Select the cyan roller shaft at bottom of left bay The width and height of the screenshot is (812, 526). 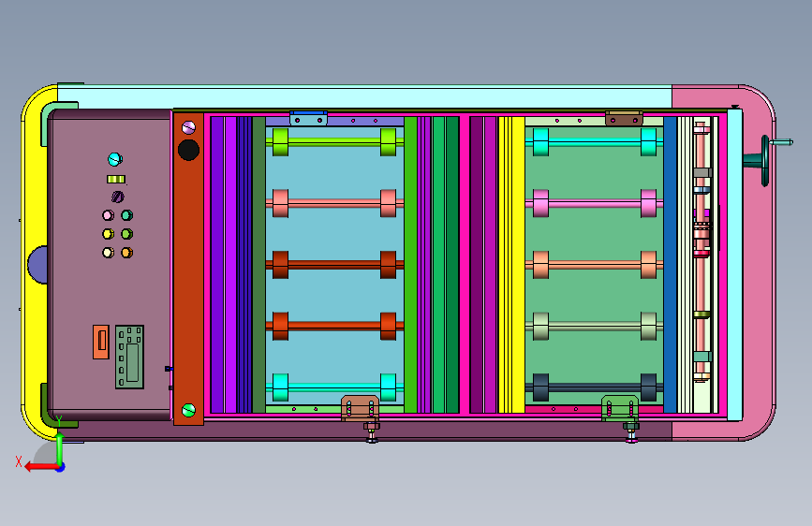(334, 387)
